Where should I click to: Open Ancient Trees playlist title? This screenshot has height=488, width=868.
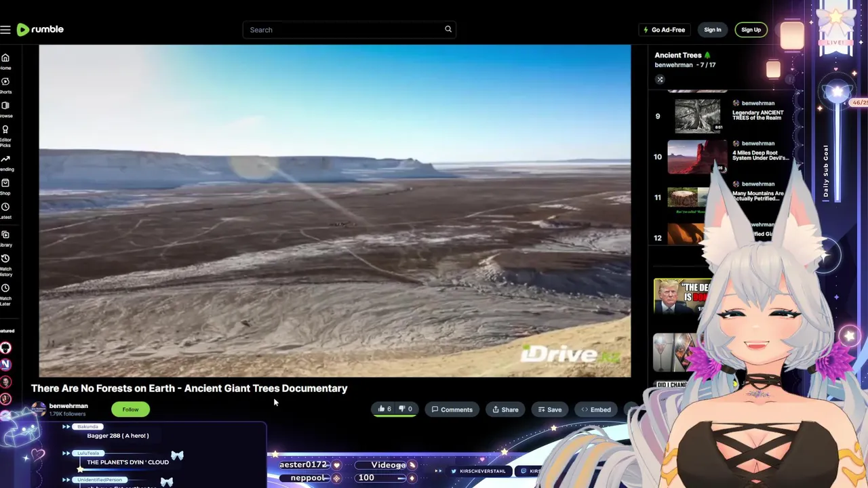coord(678,55)
